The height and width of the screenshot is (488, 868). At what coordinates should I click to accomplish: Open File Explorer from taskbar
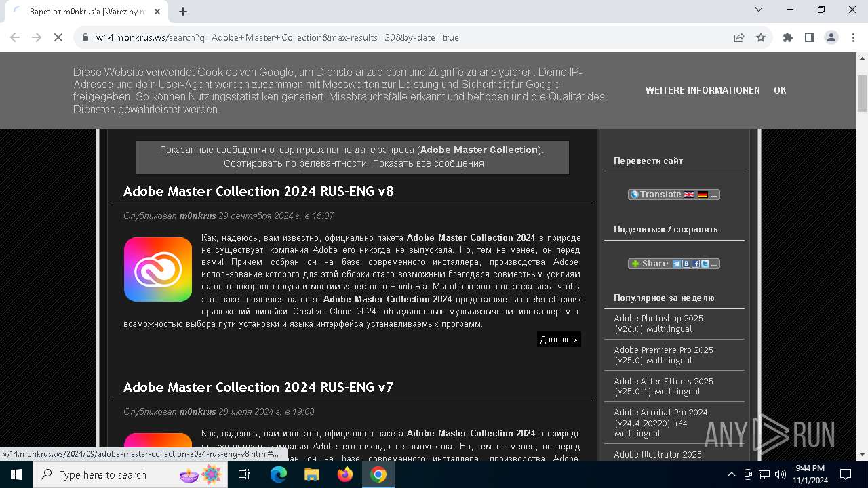311,474
